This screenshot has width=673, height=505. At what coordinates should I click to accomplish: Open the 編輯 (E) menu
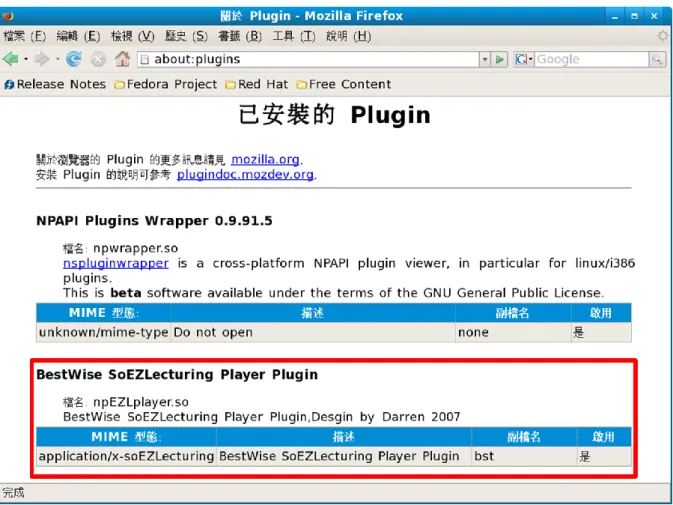(x=78, y=36)
